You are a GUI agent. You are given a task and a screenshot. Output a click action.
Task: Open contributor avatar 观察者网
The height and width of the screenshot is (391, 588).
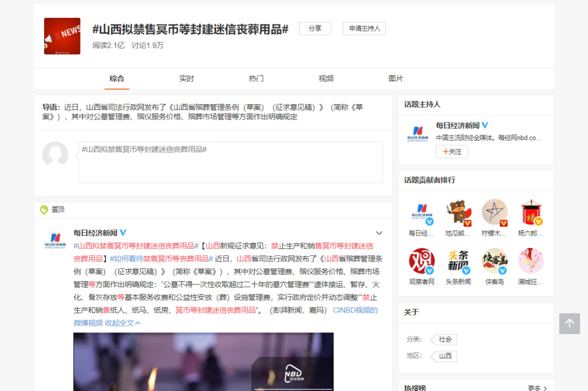tap(421, 260)
